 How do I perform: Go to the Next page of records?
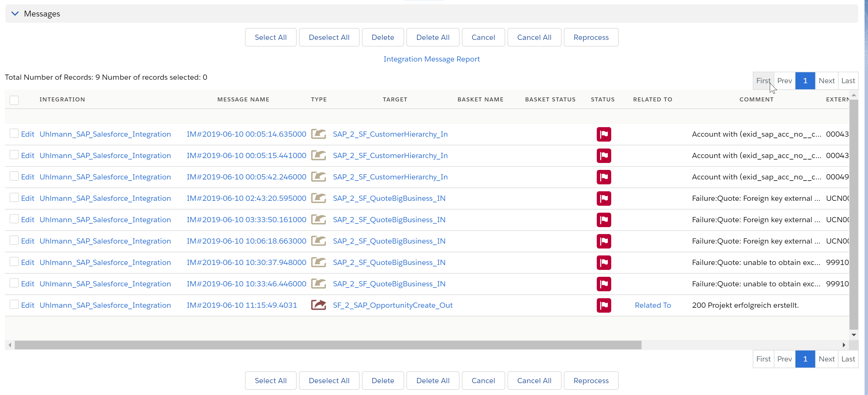point(827,81)
